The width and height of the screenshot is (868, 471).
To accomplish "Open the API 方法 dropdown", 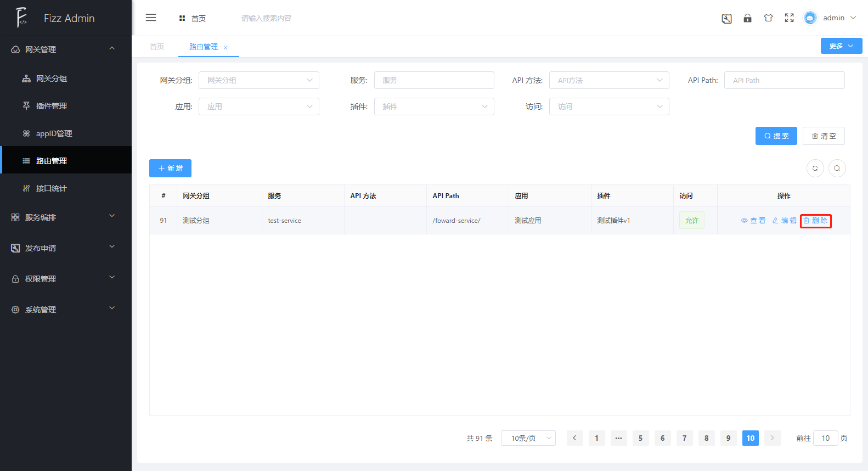I will [x=609, y=80].
